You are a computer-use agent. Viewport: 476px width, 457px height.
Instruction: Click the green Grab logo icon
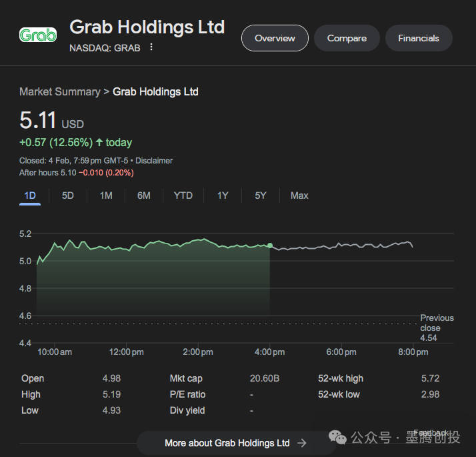click(38, 35)
